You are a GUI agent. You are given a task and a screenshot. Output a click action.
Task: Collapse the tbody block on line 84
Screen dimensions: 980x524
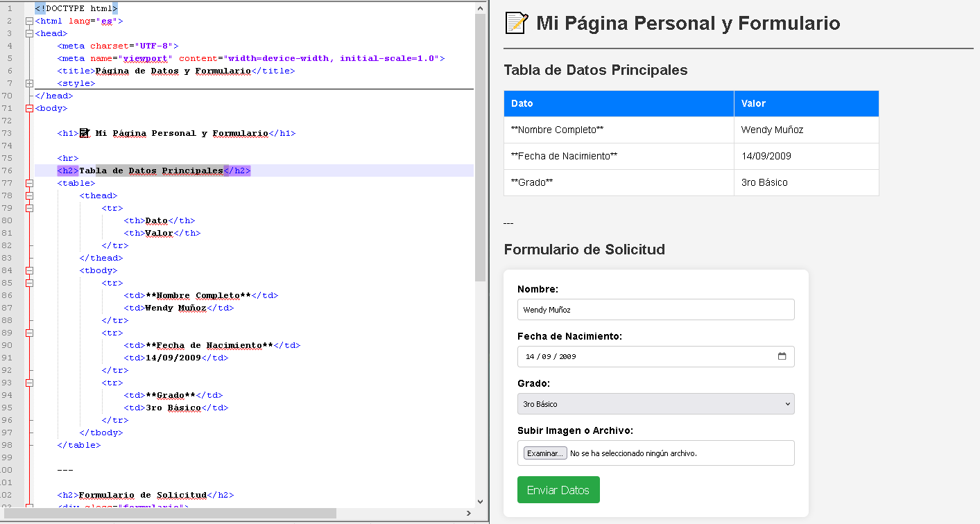click(x=28, y=270)
